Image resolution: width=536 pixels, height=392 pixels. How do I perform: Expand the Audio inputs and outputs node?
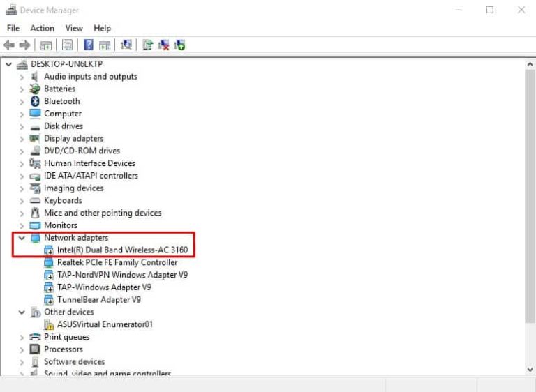(22, 77)
